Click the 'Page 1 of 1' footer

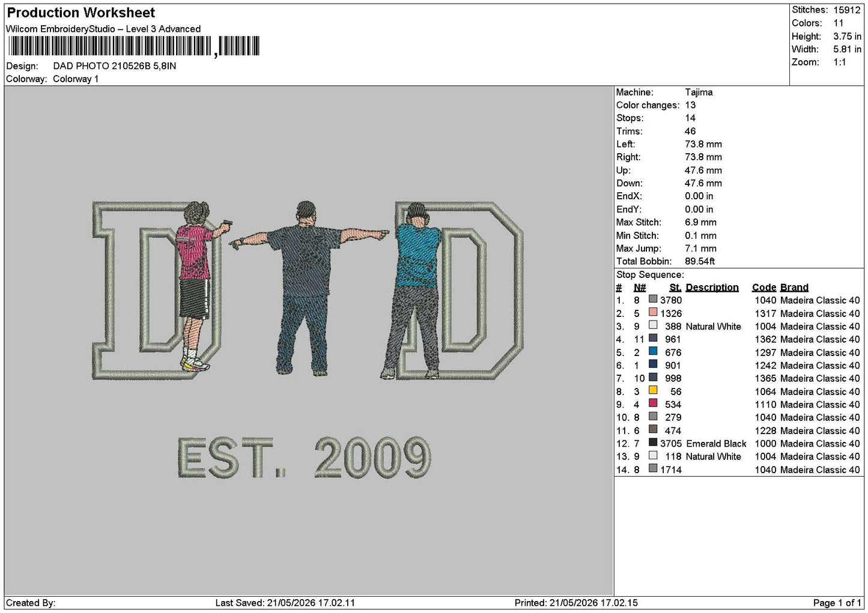(x=837, y=603)
